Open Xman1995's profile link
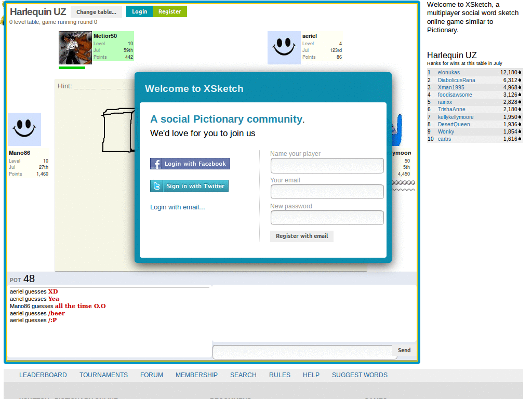This screenshot has width=532, height=399. (x=451, y=87)
